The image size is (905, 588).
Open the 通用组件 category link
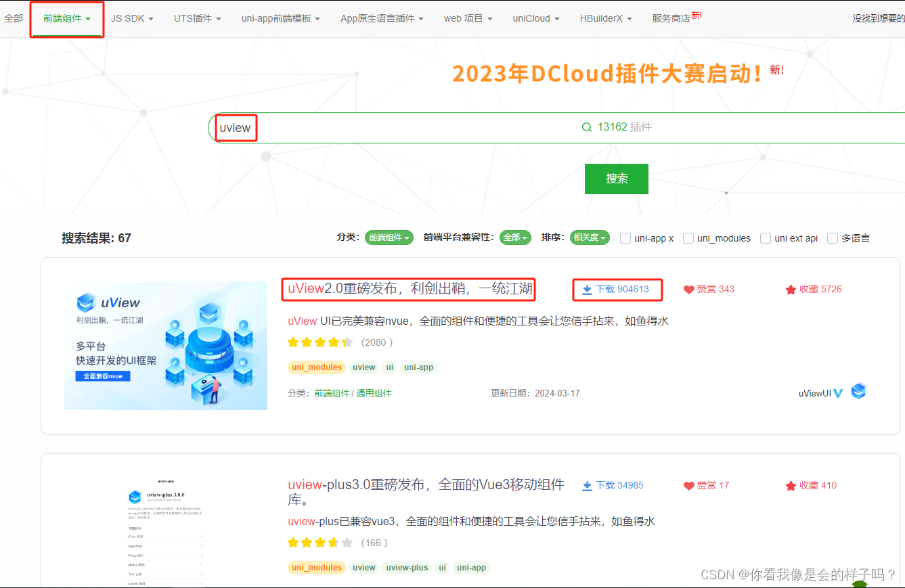[x=374, y=393]
